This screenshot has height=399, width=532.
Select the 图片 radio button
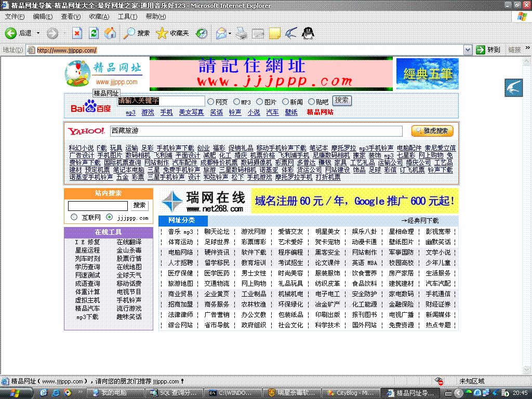[260, 102]
